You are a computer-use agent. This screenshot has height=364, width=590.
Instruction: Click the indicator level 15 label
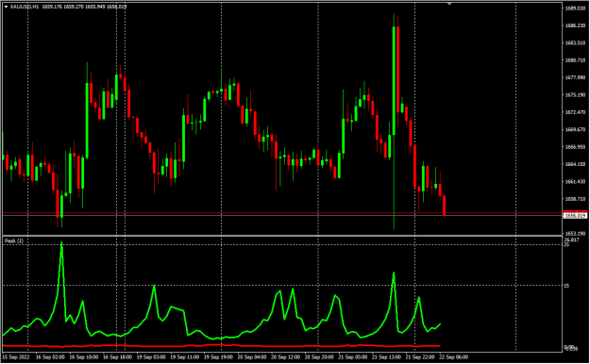pyautogui.click(x=566, y=286)
